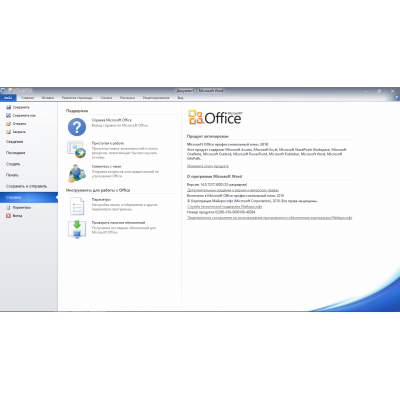
Task: Open the Разметка страницы (Page Layout) tab
Action: (x=77, y=98)
